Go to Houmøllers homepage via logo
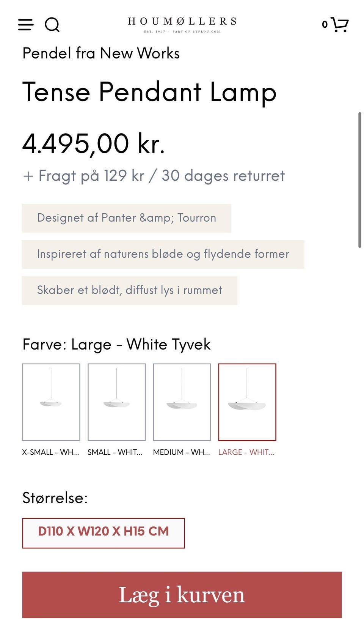Viewport: 364px width, 619px height. (182, 24)
